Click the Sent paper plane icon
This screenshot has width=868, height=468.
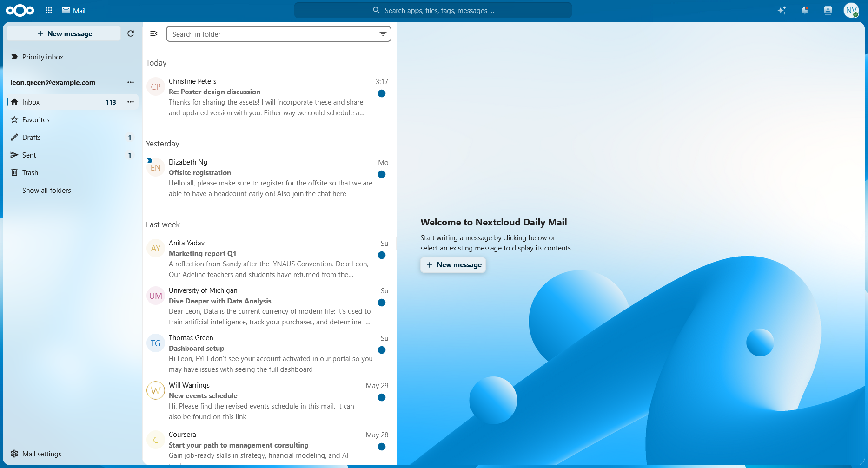14,155
